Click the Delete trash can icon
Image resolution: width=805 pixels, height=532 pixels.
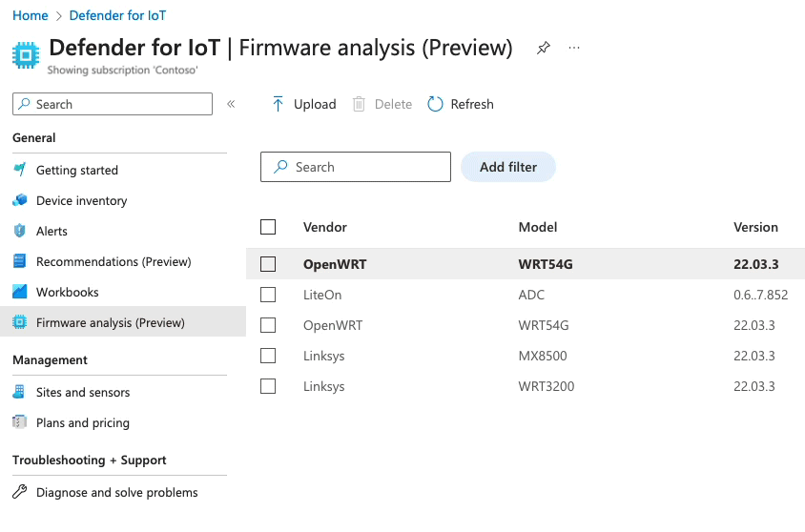[x=359, y=104]
